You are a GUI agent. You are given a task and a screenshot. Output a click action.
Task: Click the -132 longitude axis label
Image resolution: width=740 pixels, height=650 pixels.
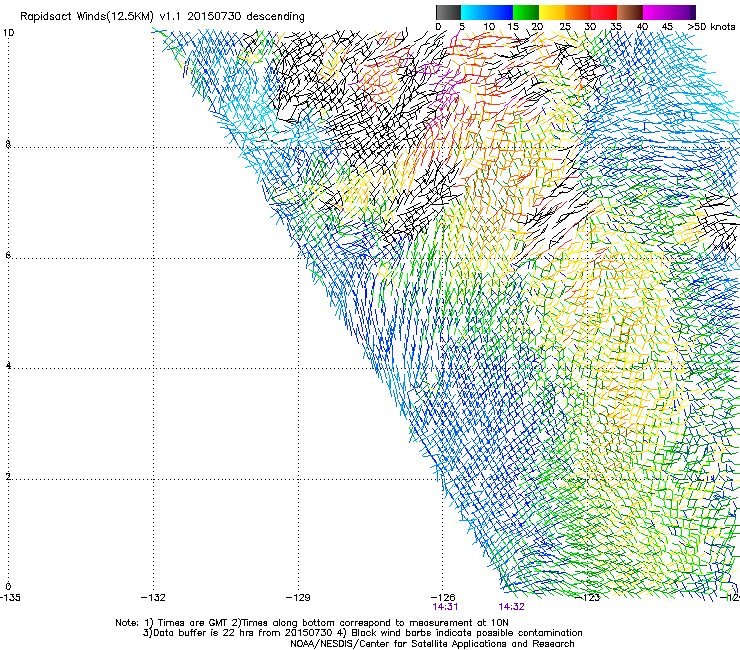153,598
